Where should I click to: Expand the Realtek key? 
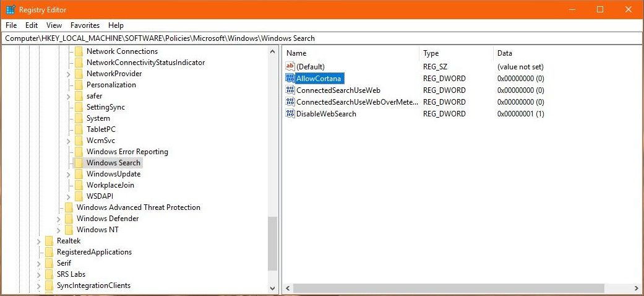pyautogui.click(x=39, y=242)
